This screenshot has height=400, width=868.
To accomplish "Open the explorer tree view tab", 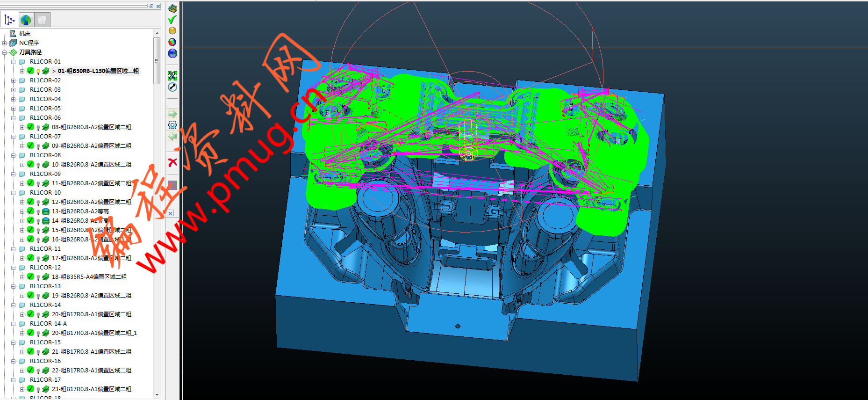I will click(x=9, y=20).
